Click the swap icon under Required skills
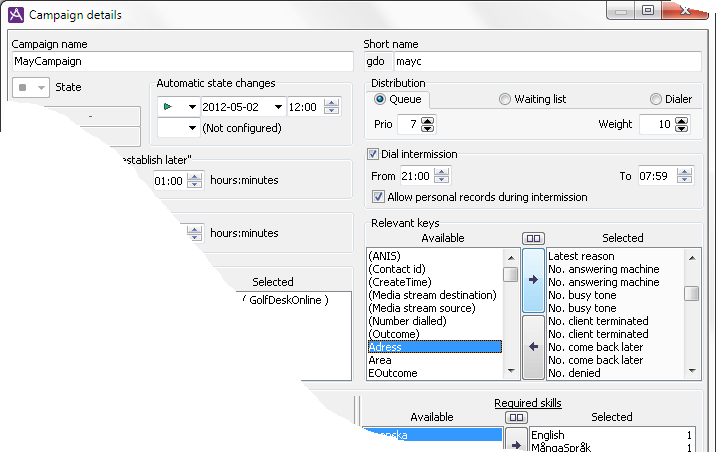The height and width of the screenshot is (453, 716). pos(516,417)
